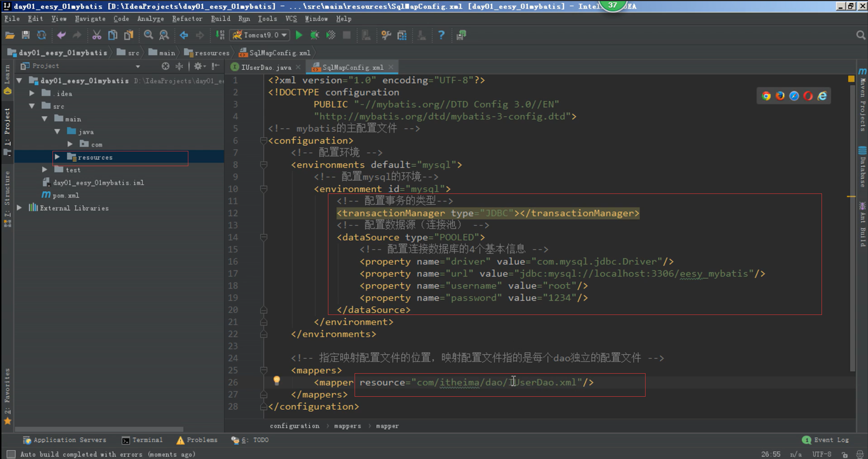Open Tomcat9.0 run configuration dropdown
868x459 pixels.
pos(260,35)
